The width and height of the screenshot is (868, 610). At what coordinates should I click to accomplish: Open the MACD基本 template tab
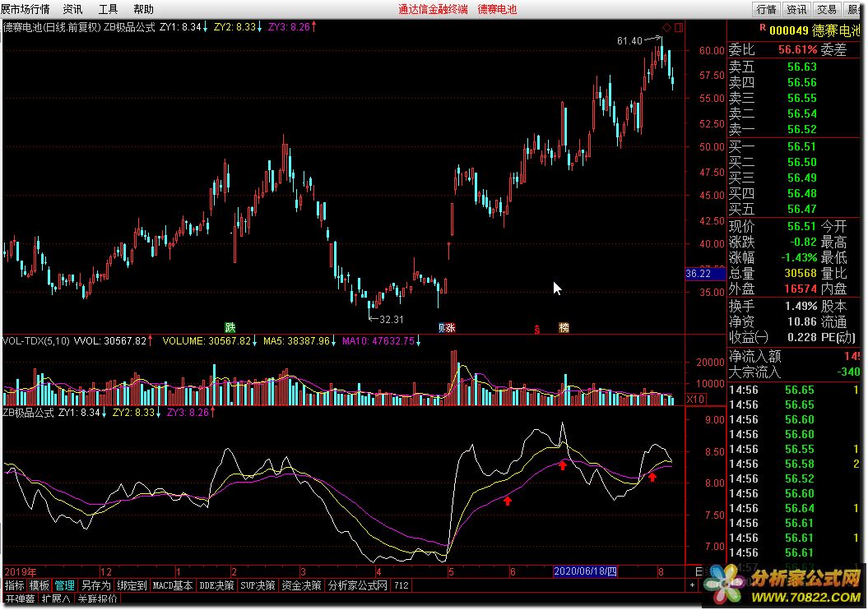[173, 585]
